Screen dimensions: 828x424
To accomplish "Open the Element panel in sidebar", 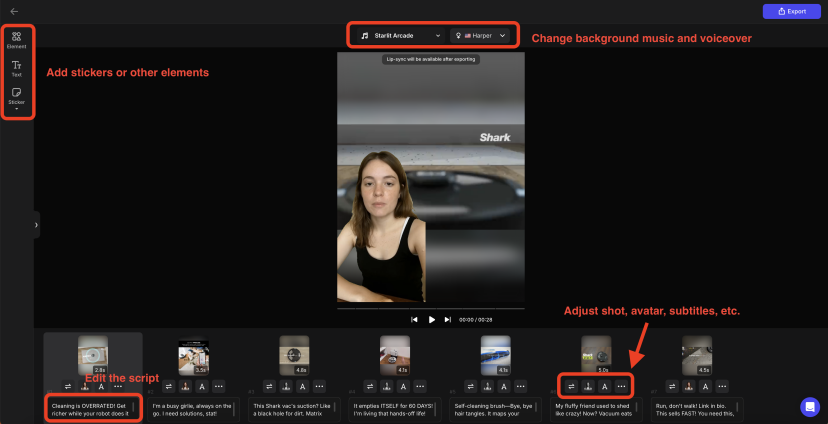I will pos(16,40).
